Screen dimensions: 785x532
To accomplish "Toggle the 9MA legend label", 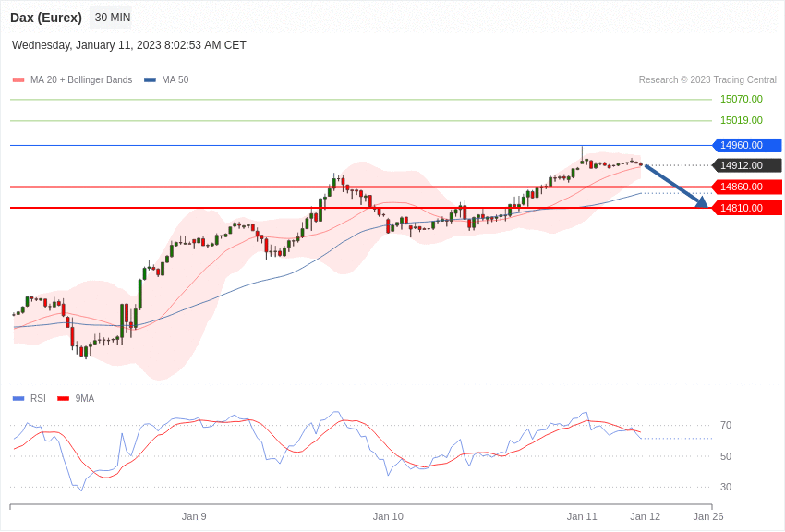I will pyautogui.click(x=85, y=398).
